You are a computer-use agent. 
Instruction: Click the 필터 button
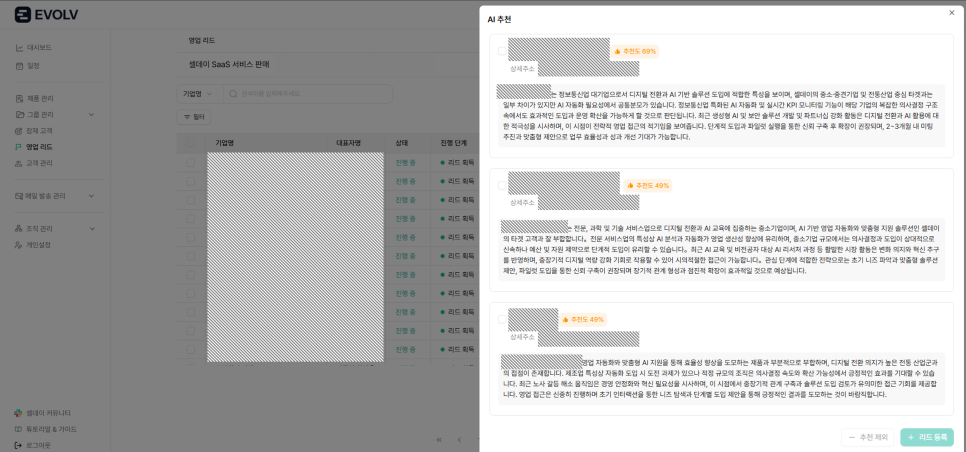194,116
